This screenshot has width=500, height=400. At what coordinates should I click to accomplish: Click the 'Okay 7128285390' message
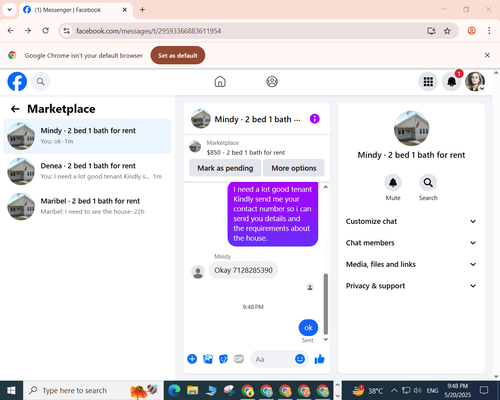click(x=243, y=270)
